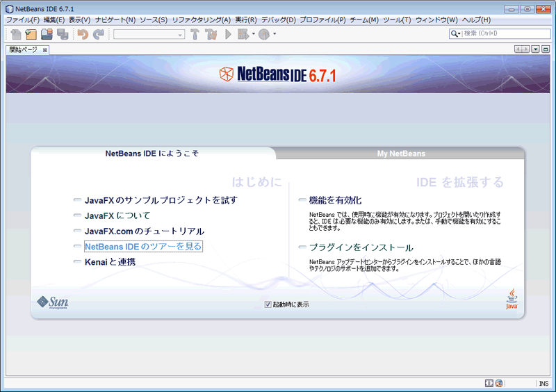The height and width of the screenshot is (392, 556).
Task: Open the ファイル(F) menu
Action: coord(23,20)
